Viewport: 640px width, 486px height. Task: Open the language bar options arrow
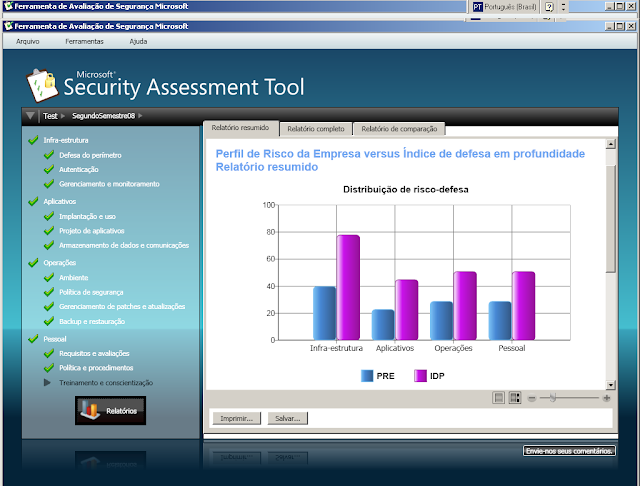tap(563, 7)
